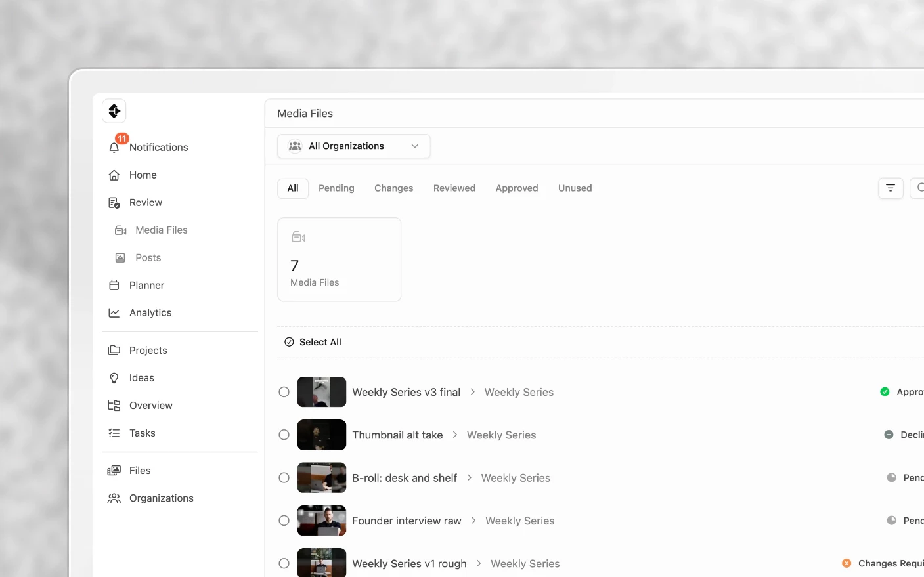
Task: Open Planner calendar icon
Action: point(114,286)
